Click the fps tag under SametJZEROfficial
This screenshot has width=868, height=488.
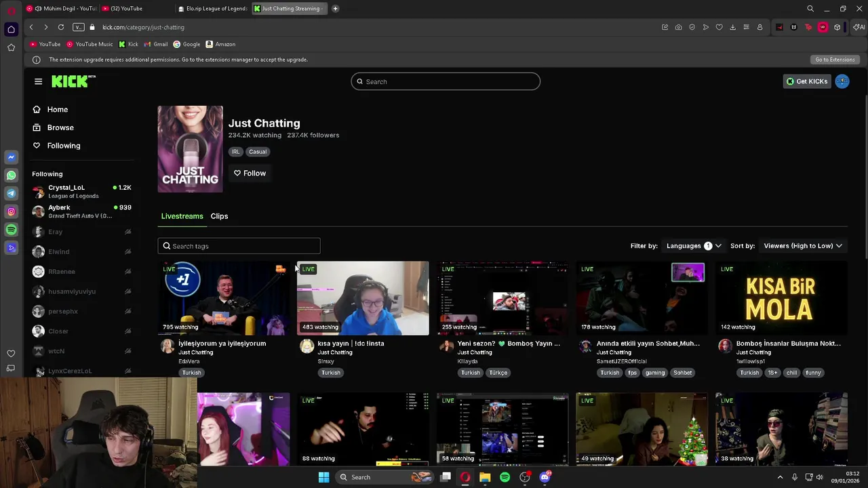pyautogui.click(x=632, y=373)
